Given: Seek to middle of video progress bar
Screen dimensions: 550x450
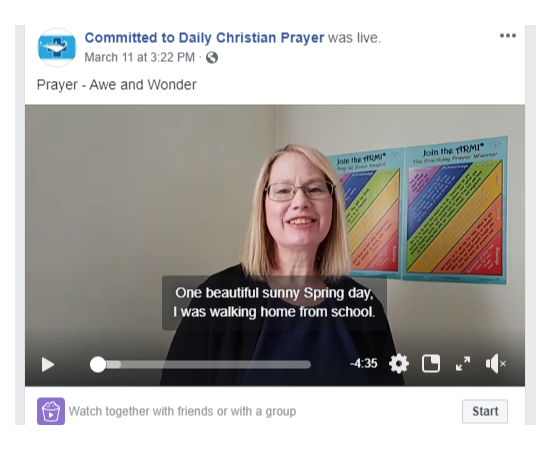Looking at the screenshot, I should [x=200, y=365].
